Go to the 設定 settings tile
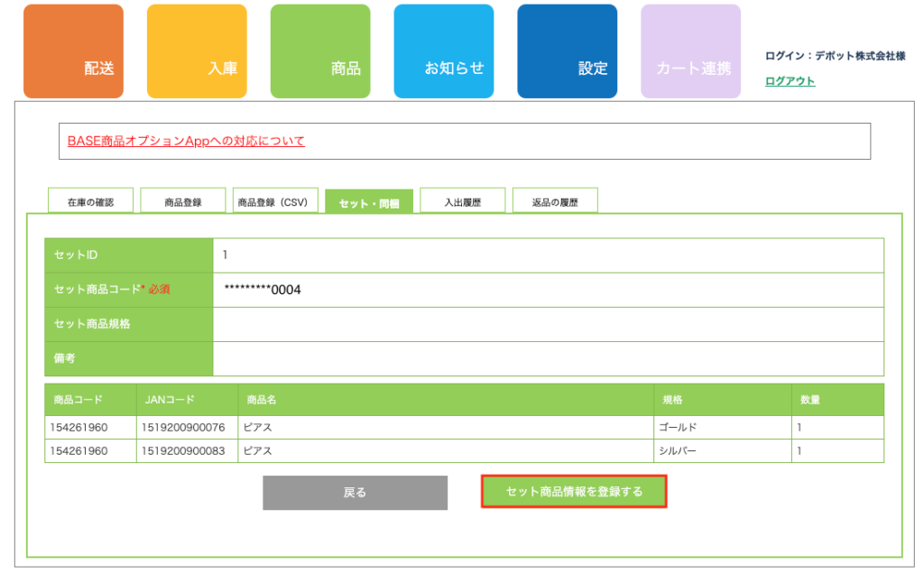The image size is (924, 574). coord(567,51)
